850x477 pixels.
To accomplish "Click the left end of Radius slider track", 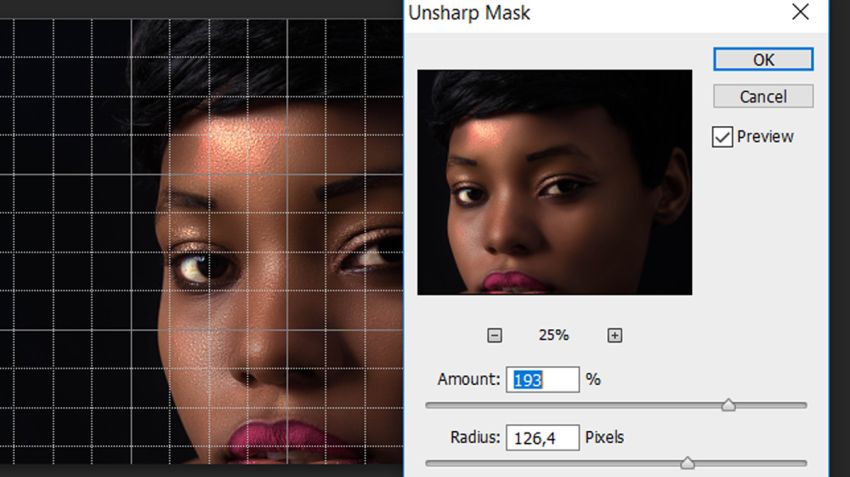I will (x=430, y=463).
